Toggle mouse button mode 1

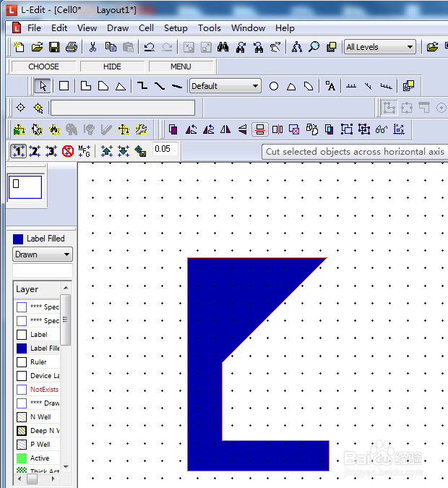tap(19, 151)
